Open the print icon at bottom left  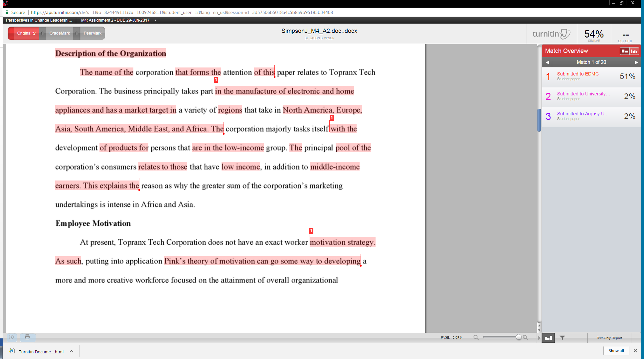pos(28,337)
